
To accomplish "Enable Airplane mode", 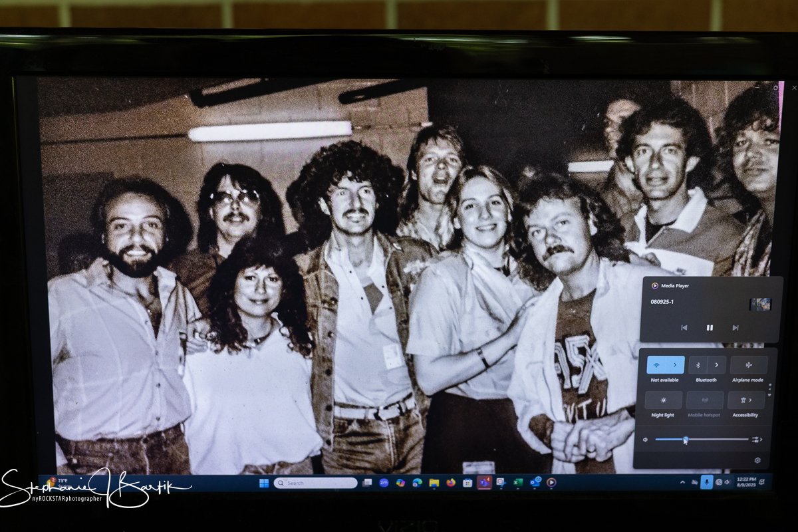I will click(748, 365).
